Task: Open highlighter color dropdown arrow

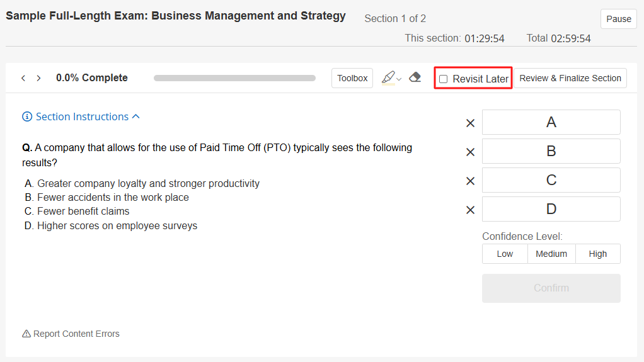Action: [399, 79]
